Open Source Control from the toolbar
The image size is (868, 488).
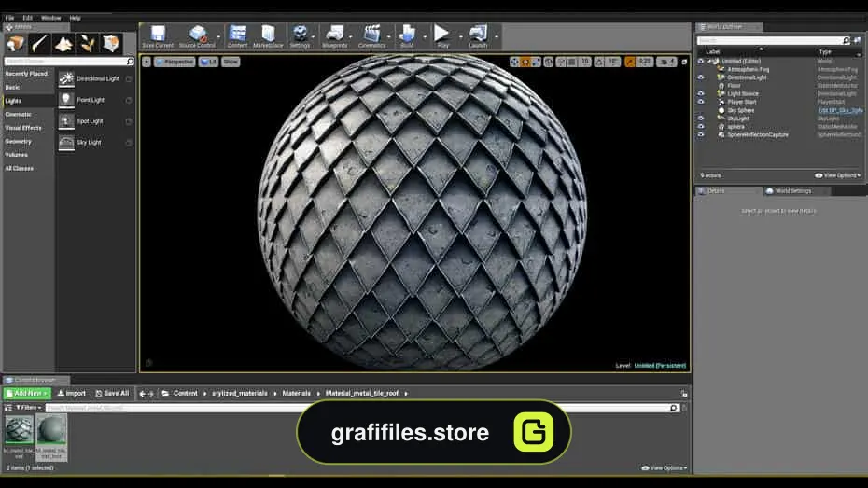197,36
